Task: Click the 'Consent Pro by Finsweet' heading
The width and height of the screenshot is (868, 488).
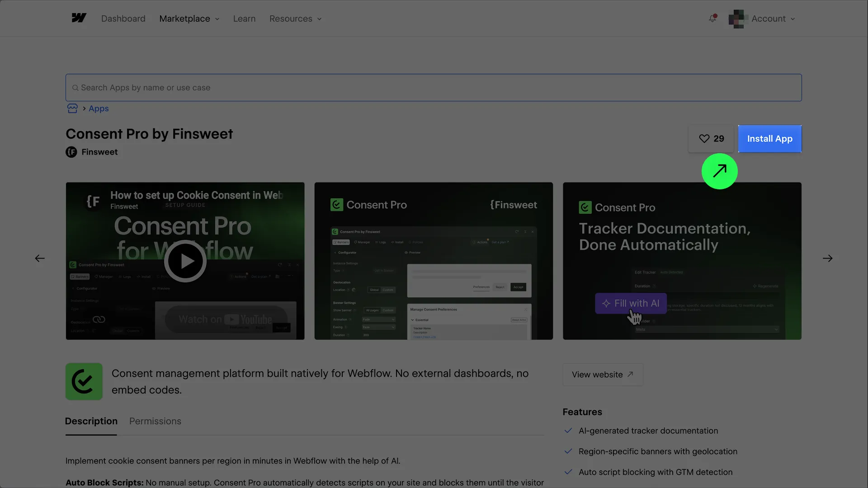Action: pyautogui.click(x=149, y=134)
